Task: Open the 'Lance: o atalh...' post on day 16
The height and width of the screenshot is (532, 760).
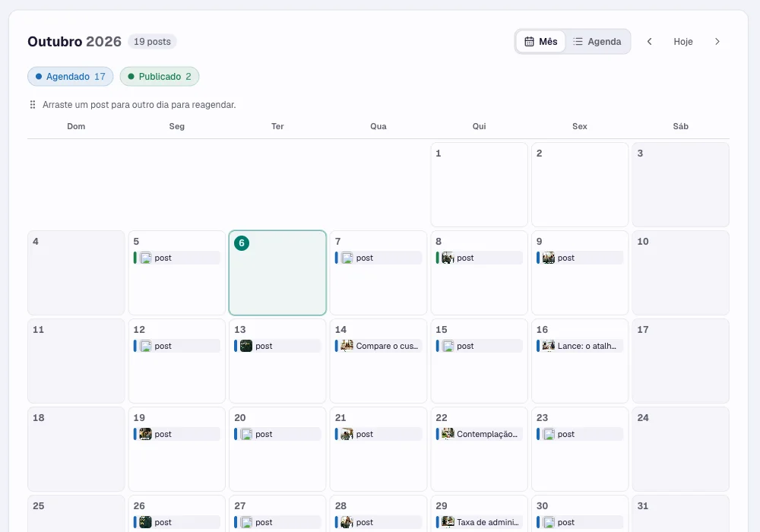Action: pyautogui.click(x=580, y=346)
